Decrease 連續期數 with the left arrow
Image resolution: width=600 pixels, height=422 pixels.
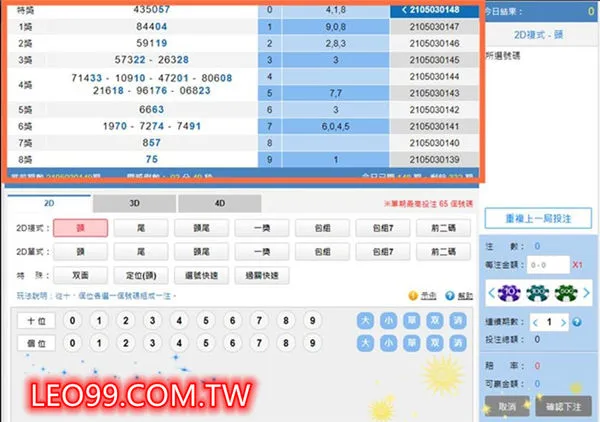pyautogui.click(x=535, y=323)
